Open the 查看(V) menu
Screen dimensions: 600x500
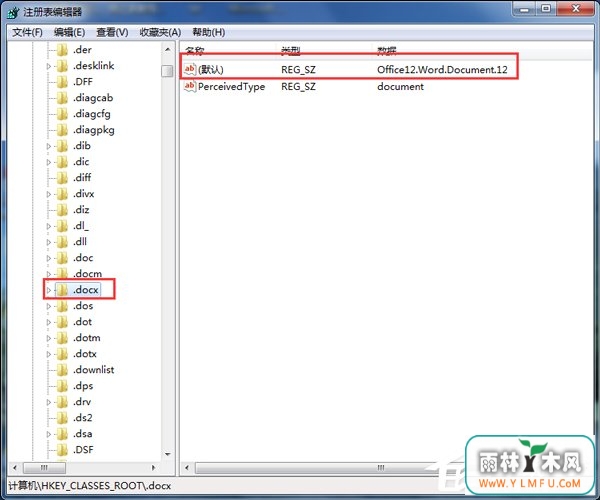click(x=112, y=32)
